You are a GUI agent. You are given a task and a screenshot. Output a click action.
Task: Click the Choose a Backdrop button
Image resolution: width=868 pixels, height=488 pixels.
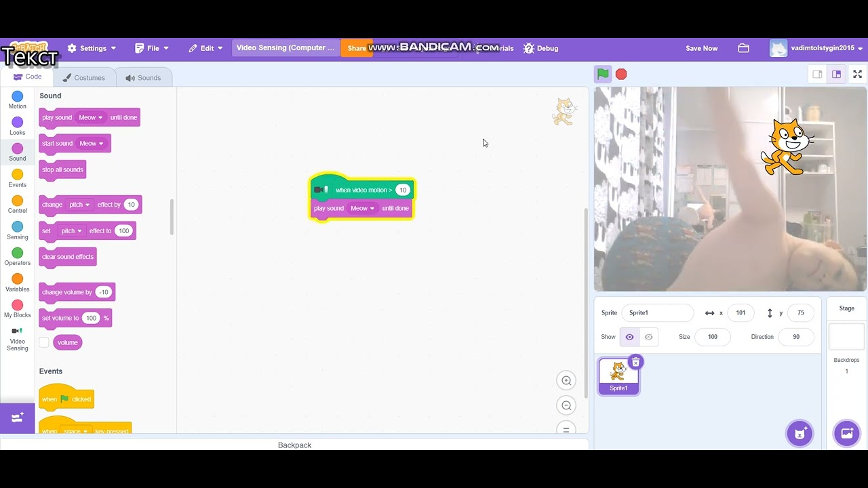[846, 433]
